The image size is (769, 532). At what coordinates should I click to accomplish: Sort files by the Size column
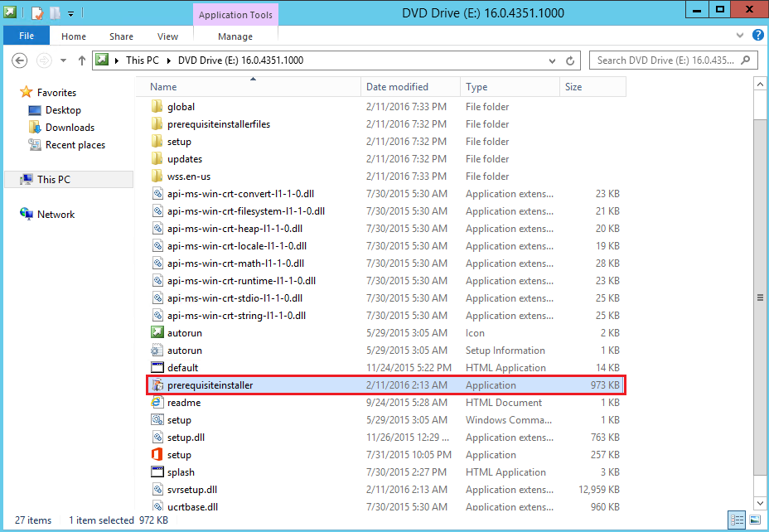[x=593, y=87]
